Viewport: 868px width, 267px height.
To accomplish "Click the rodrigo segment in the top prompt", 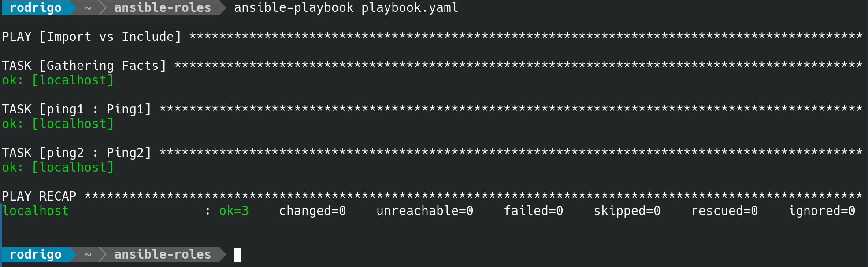I will [35, 8].
